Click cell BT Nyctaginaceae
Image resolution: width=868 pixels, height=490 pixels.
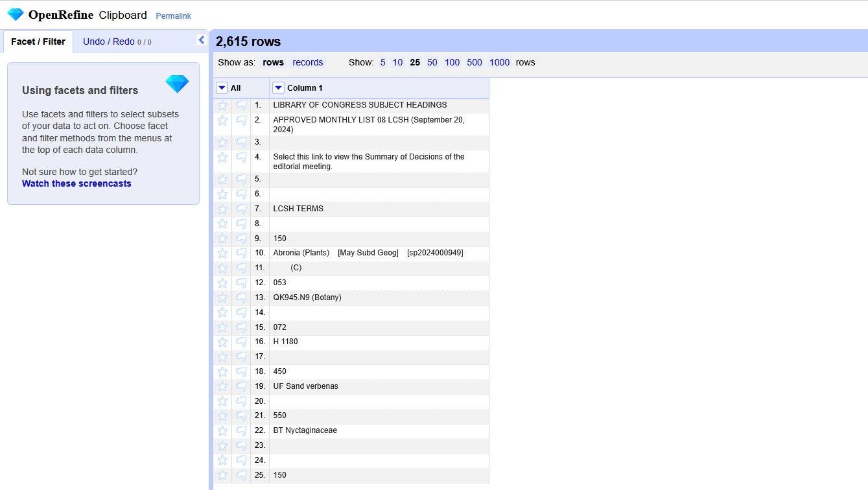[x=379, y=430]
